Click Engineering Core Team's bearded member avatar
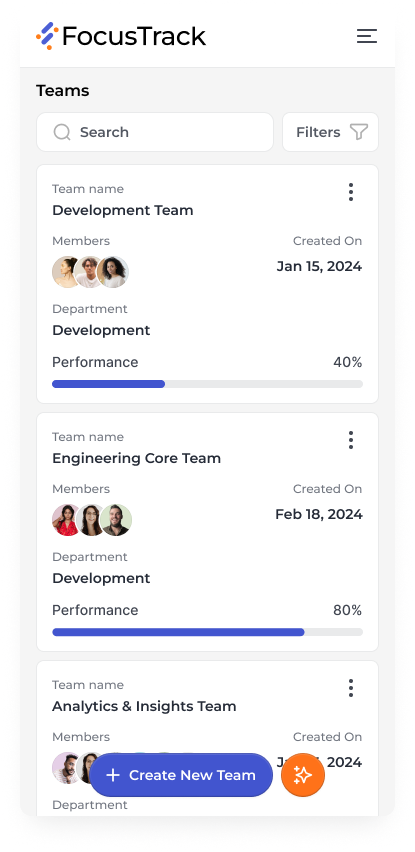Screen dimensions: 415x852 click(x=116, y=520)
